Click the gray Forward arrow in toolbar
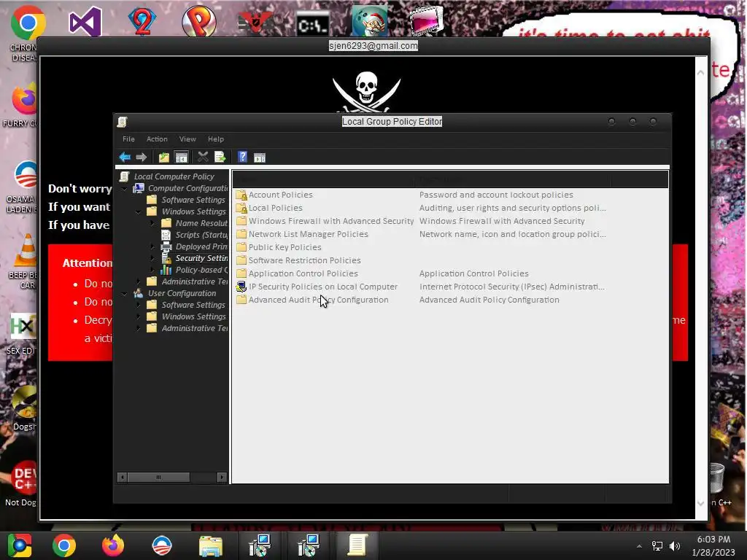The height and width of the screenshot is (560, 747). pyautogui.click(x=141, y=157)
